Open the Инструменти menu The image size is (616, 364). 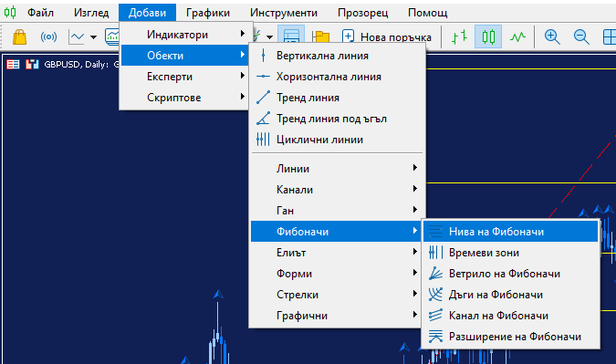coord(284,13)
